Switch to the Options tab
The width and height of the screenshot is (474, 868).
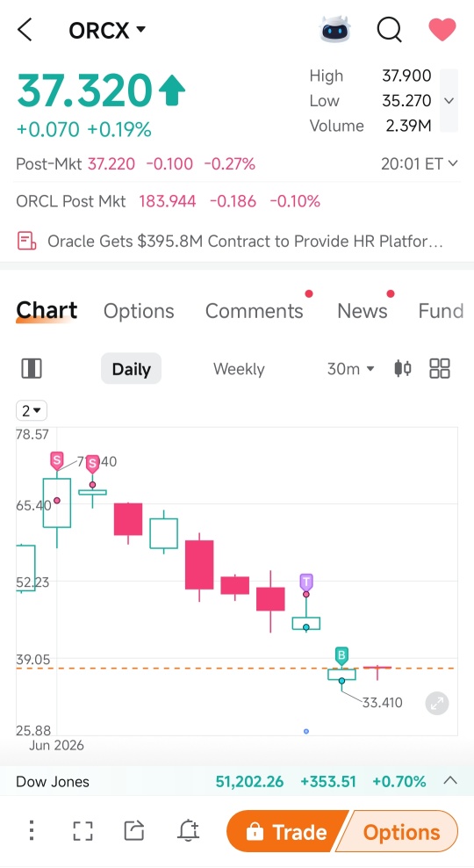coord(139,311)
